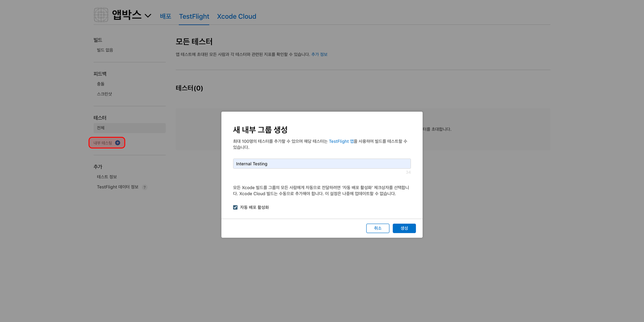Image resolution: width=644 pixels, height=322 pixels.
Task: Open the 추가 정보 link
Action: (319, 54)
